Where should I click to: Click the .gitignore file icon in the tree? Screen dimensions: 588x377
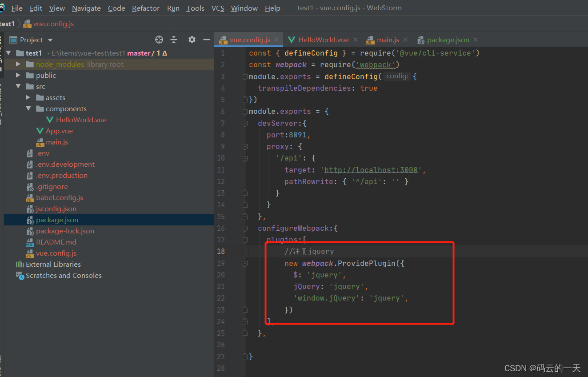point(31,186)
